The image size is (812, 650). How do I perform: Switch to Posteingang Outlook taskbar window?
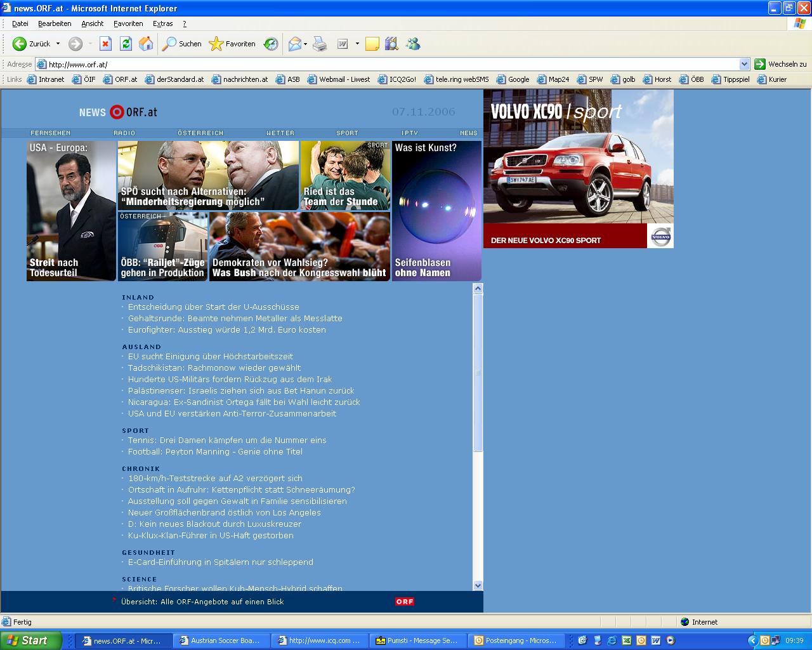(x=516, y=640)
